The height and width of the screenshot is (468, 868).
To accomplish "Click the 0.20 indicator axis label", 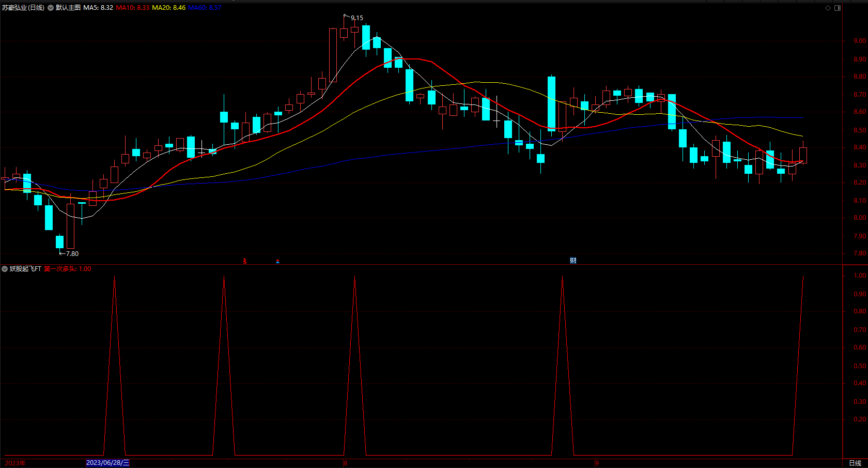I will pos(860,419).
